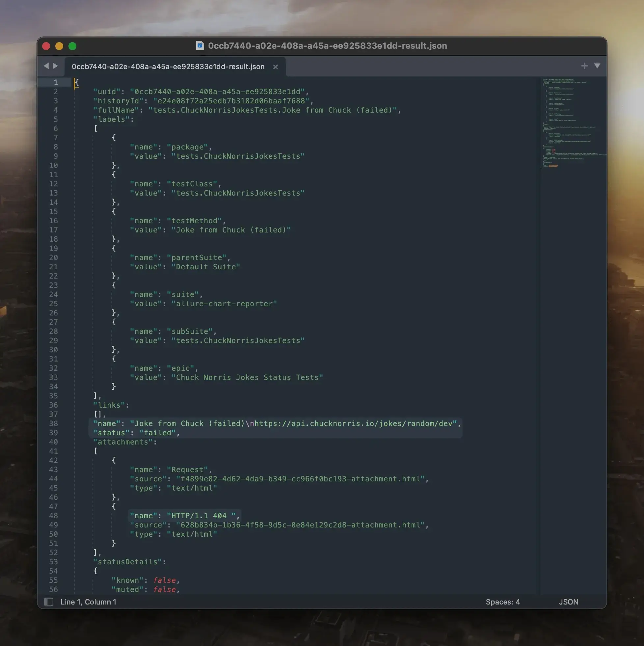Close the result.json tab with its X
Viewport: 644px width, 646px height.
coord(275,67)
